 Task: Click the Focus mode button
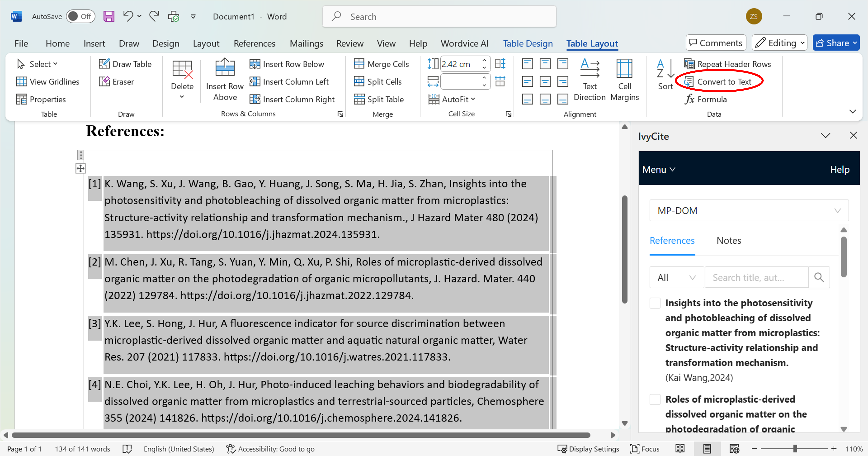click(645, 448)
